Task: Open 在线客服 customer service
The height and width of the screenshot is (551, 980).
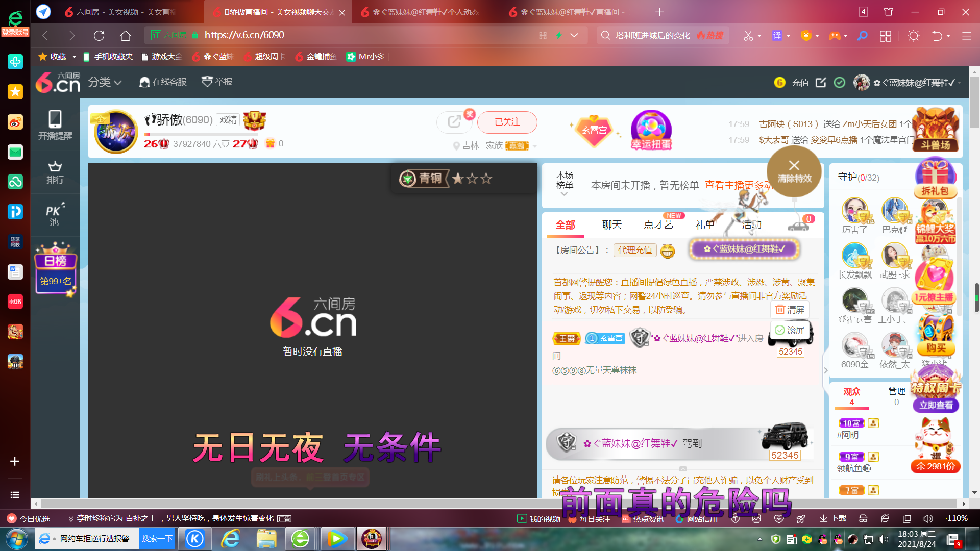Action: coord(163,82)
